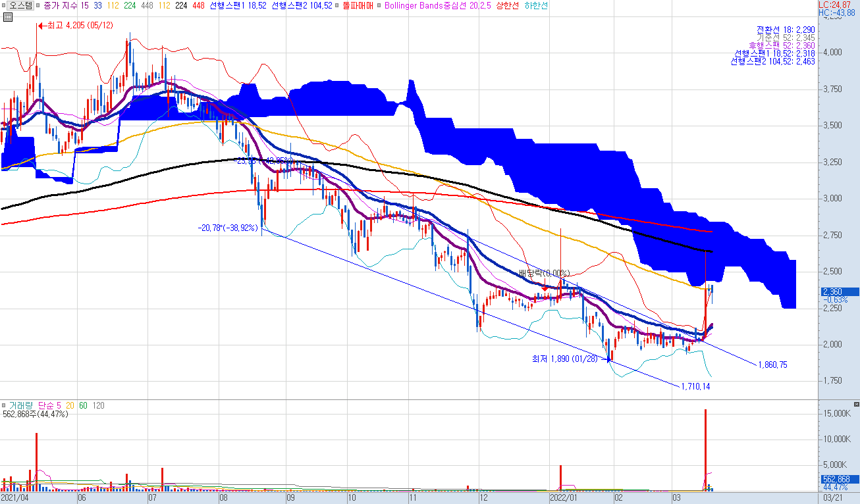Click the 선행스팬2 104,52: 2,463 readout

pos(772,61)
